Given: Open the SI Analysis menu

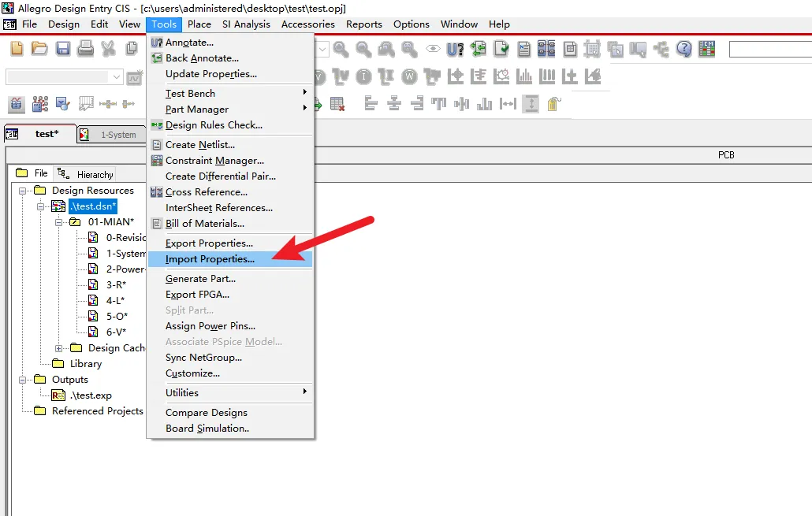Looking at the screenshot, I should [x=246, y=24].
